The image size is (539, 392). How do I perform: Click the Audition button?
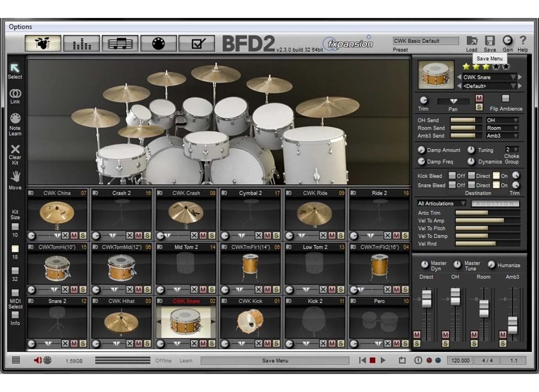point(495,203)
